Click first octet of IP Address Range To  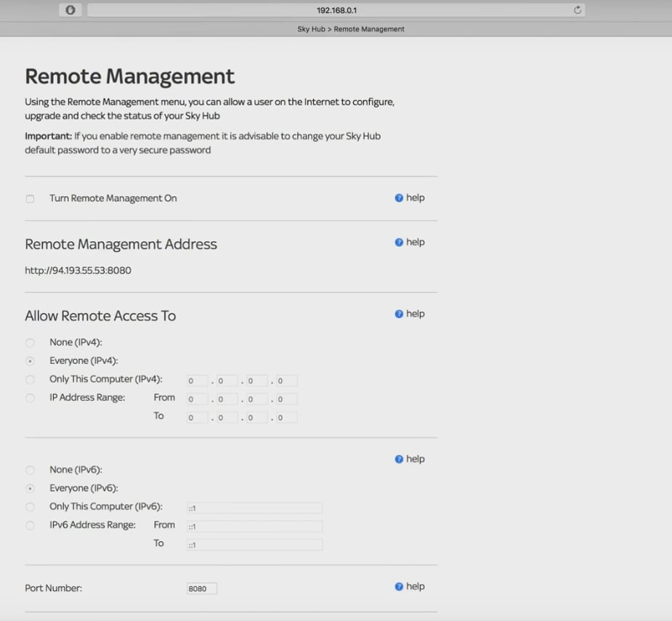click(x=198, y=418)
